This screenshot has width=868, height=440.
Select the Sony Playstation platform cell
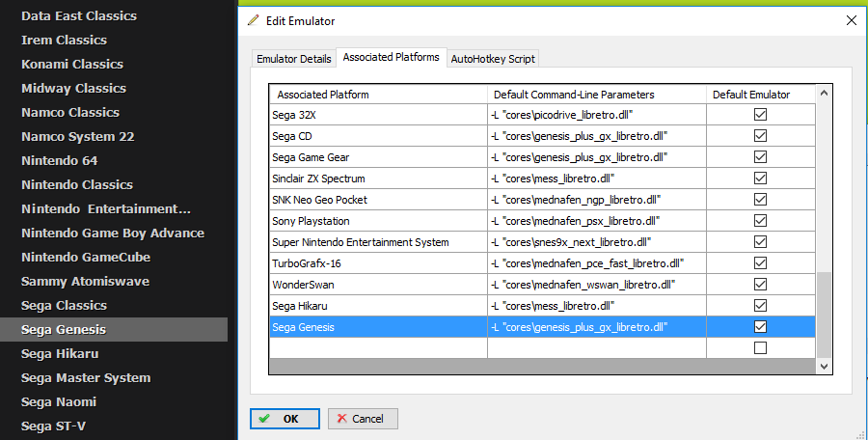coord(378,221)
